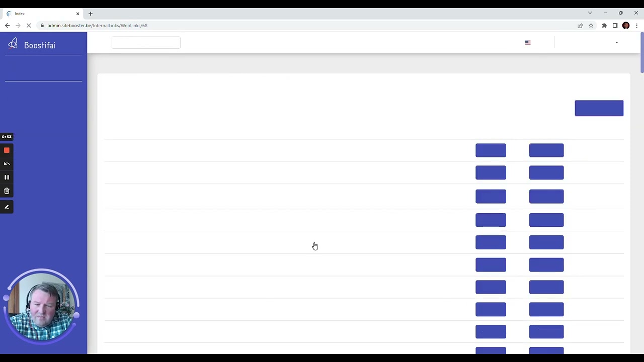The image size is (644, 362).
Task: Click the search field in the header
Action: pyautogui.click(x=146, y=43)
